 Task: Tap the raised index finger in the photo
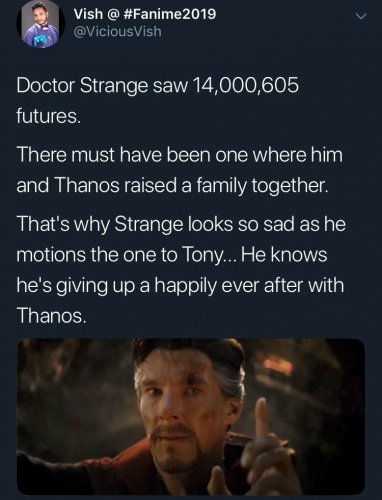(265, 418)
